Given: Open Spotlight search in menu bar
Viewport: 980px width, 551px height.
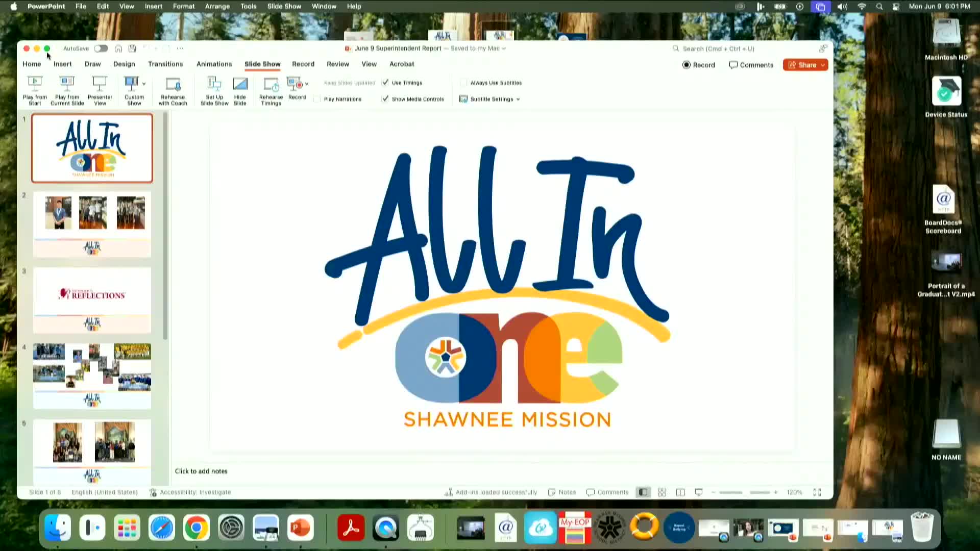Looking at the screenshot, I should pos(879,6).
